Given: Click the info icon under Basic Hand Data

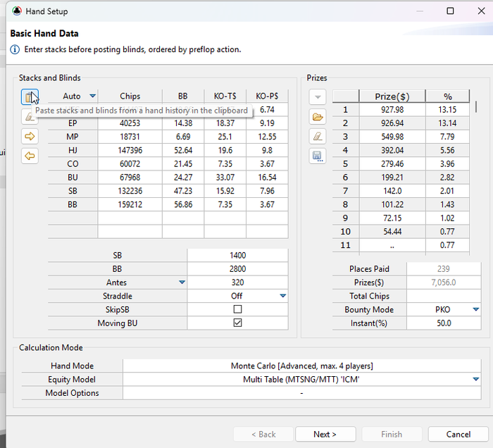Looking at the screenshot, I should (x=15, y=50).
